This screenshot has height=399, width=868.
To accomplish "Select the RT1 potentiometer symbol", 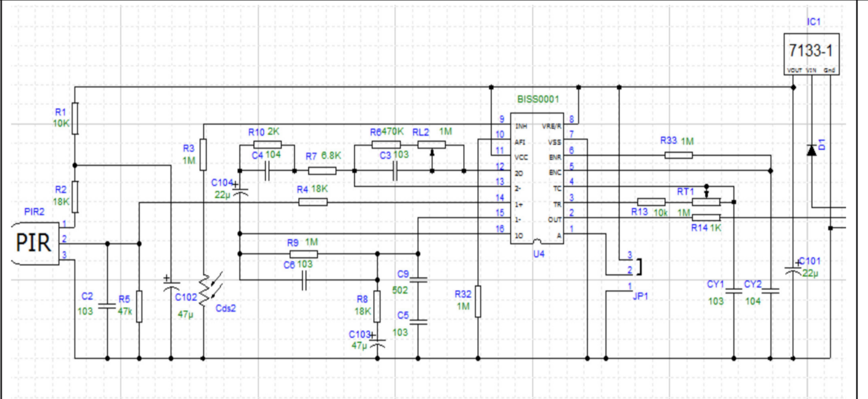I will (x=706, y=202).
